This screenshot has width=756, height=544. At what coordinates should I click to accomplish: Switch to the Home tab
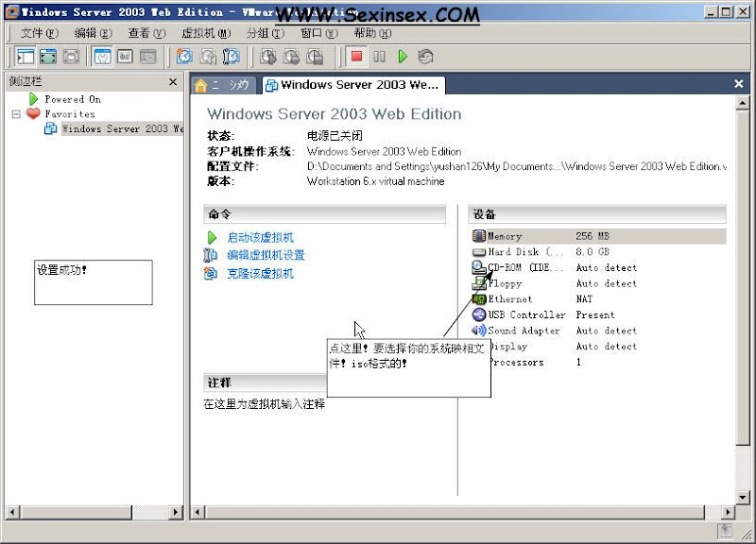click(222, 85)
